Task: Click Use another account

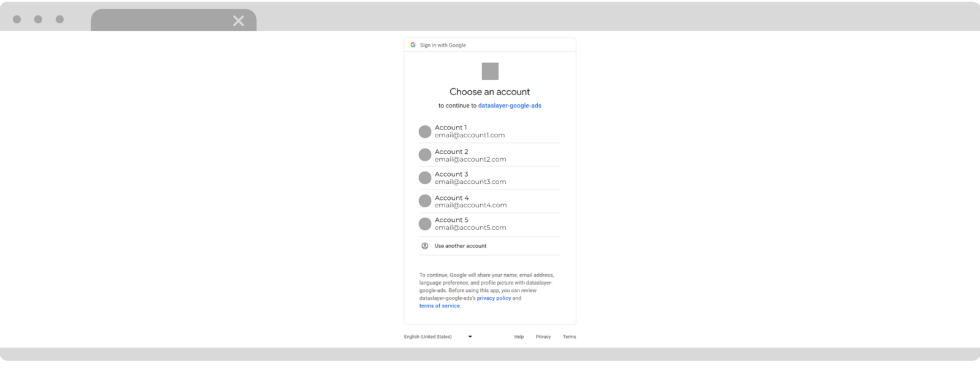Action: tap(461, 246)
